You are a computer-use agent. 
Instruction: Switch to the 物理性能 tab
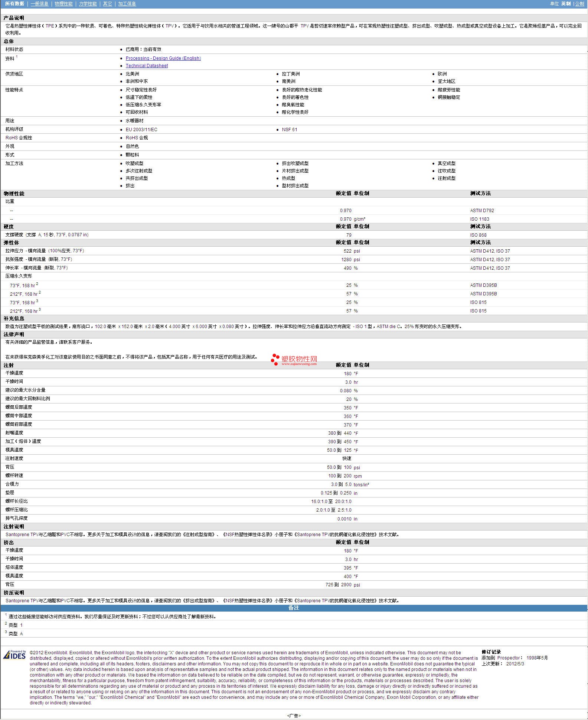(63, 4)
